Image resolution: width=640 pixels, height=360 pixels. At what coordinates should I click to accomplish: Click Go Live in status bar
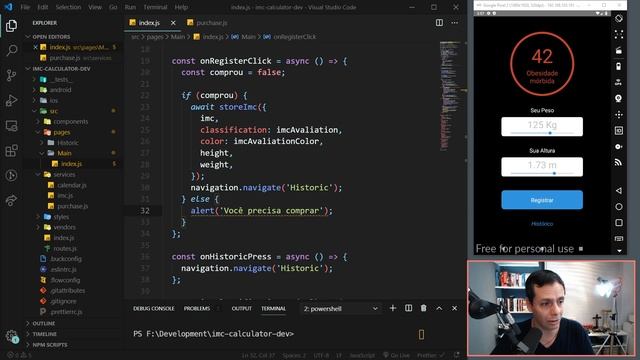(396, 356)
